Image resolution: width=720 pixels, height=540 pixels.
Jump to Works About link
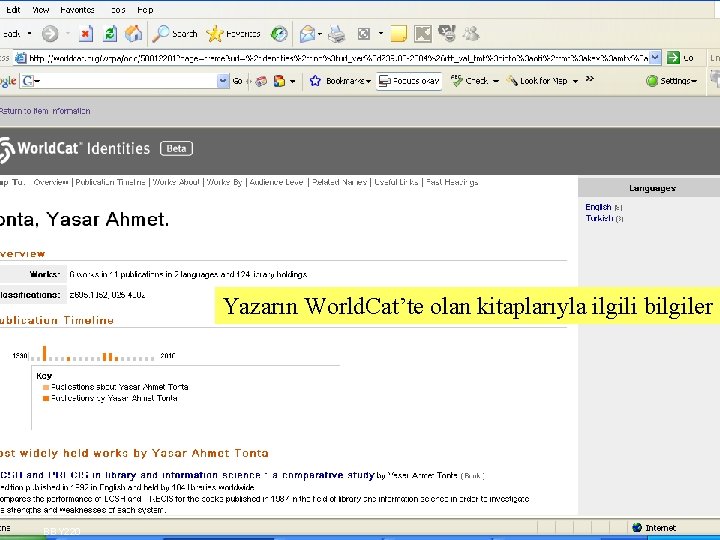point(176,182)
